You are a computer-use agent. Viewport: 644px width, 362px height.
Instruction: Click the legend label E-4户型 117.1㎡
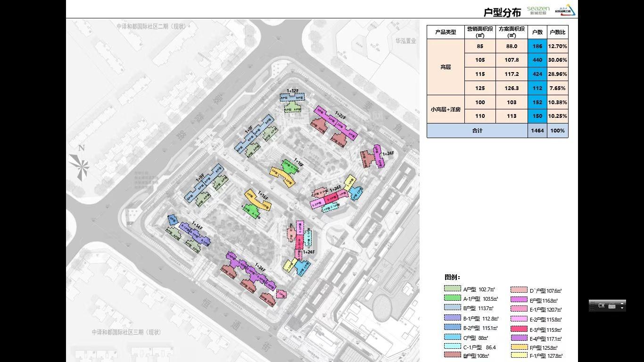coord(545,338)
